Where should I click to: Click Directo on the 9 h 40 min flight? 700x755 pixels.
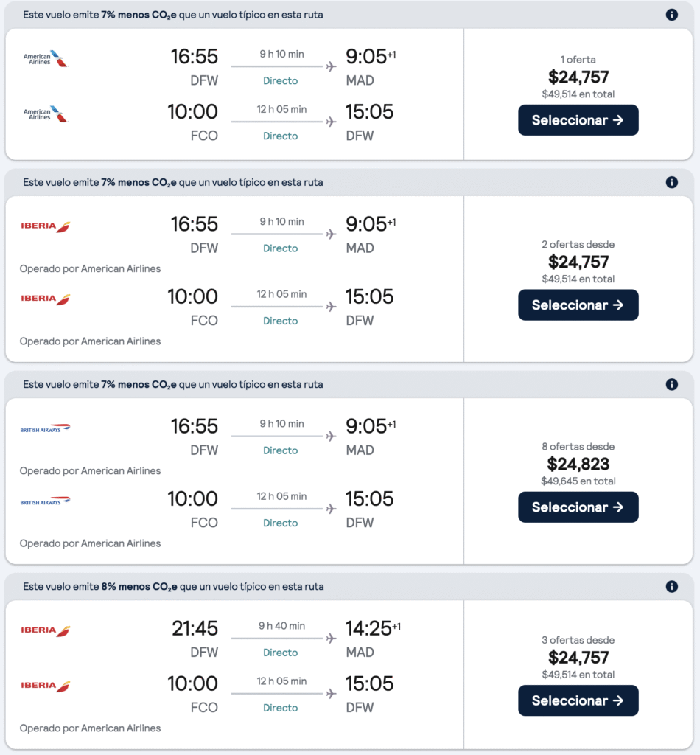tap(281, 653)
